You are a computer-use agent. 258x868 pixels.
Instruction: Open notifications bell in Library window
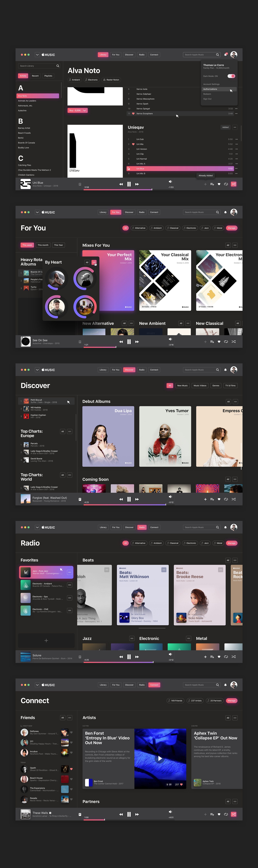pos(226,55)
